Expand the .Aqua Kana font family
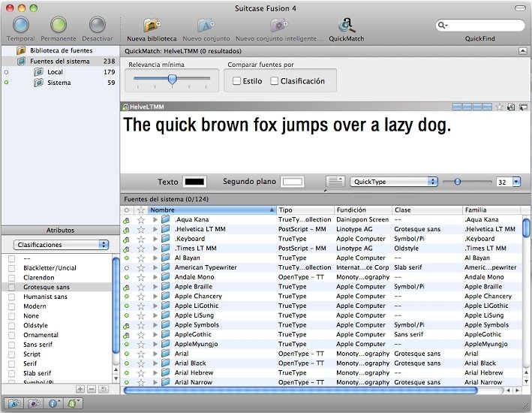532x413 pixels. [155, 220]
